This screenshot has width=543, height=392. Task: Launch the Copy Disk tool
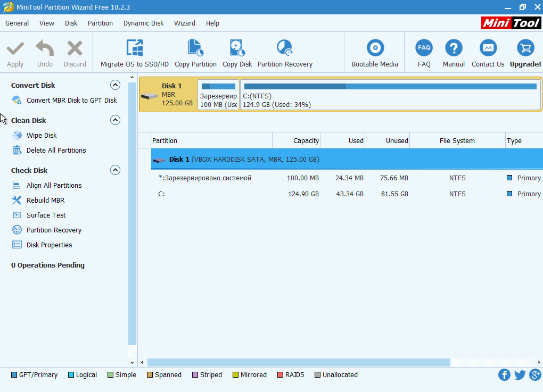point(237,48)
